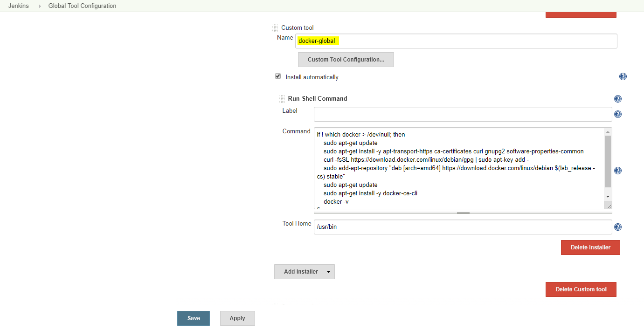Save the tool configuration
The width and height of the screenshot is (644, 330).
194,318
